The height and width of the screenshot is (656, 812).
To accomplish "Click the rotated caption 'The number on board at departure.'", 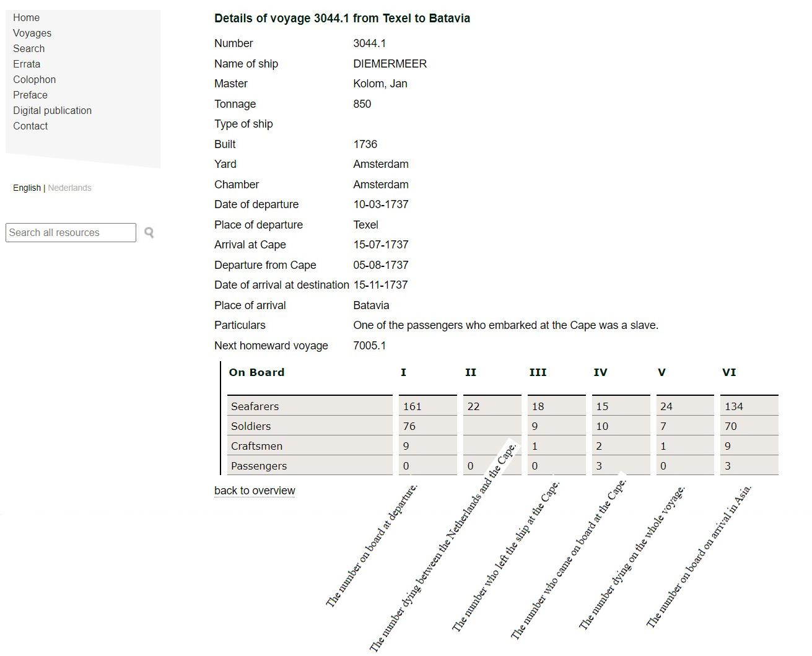I will pos(372,545).
